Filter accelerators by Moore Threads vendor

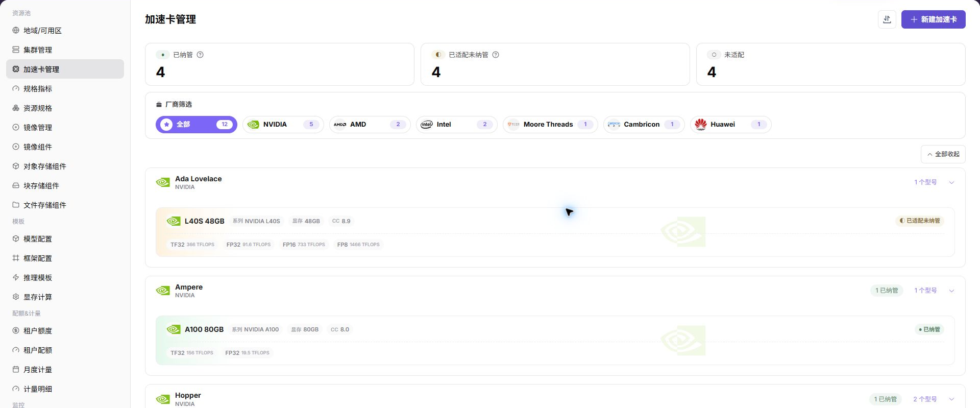tap(550, 125)
